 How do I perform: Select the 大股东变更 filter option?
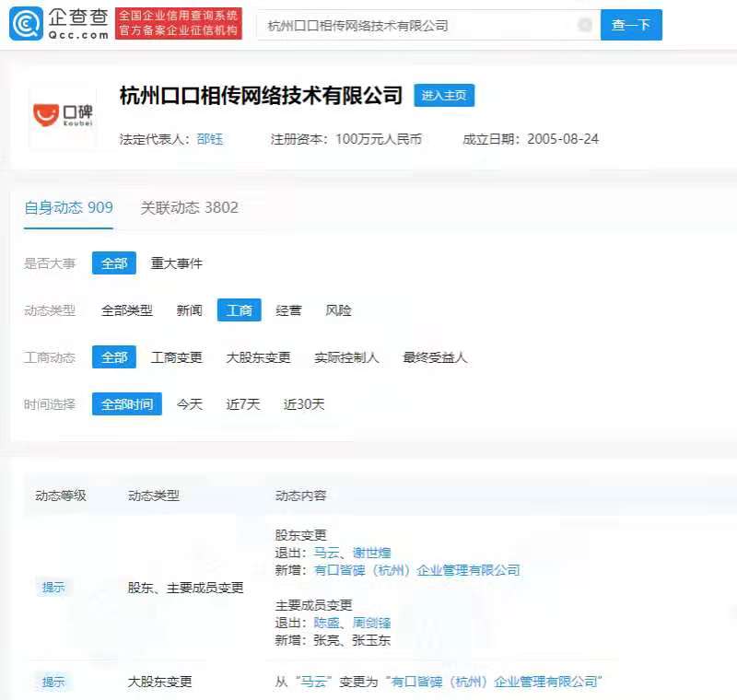pyautogui.click(x=259, y=357)
